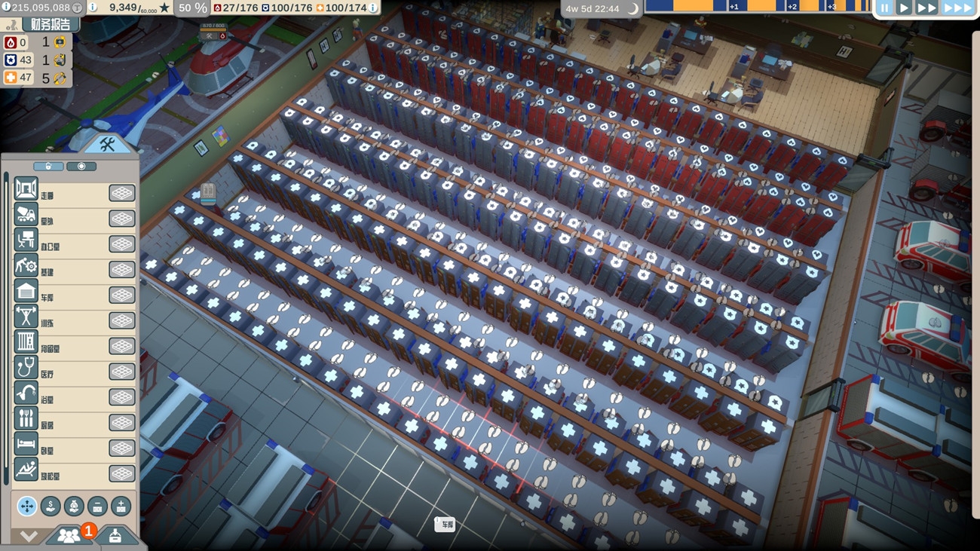Select the 拘留室 detention cell icon

click(26, 342)
